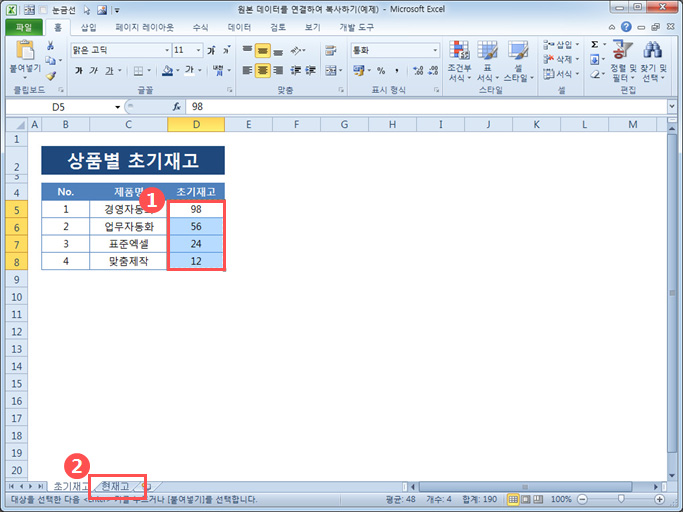Click zoom out minus button
Viewport: 683px width, 512px height.
pos(582,499)
